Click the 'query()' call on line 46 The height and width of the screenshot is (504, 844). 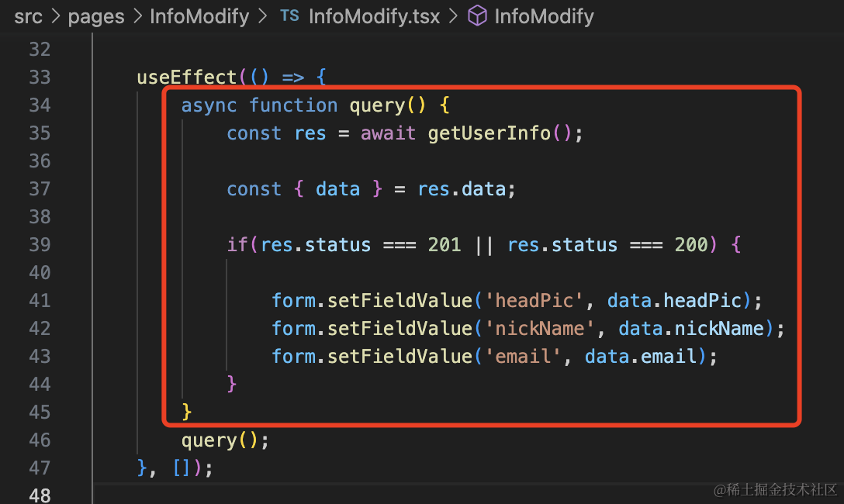pyautogui.click(x=220, y=440)
